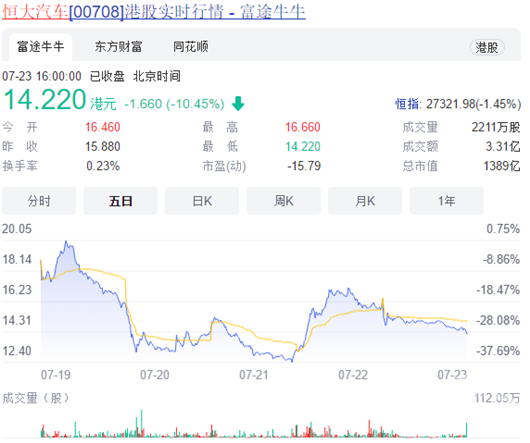The height and width of the screenshot is (443, 530).
Task: Click the price peak on the 07-19 chart line
Action: pos(66,241)
